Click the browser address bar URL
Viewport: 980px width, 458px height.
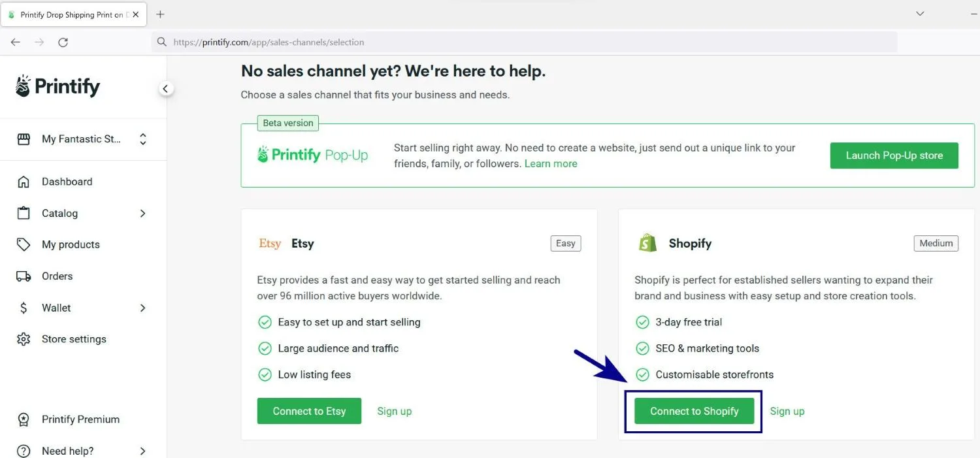click(269, 42)
